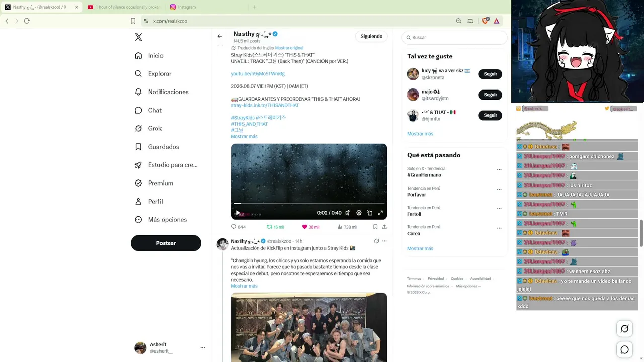
Task: Expand Más opciones menu
Action: click(161, 220)
